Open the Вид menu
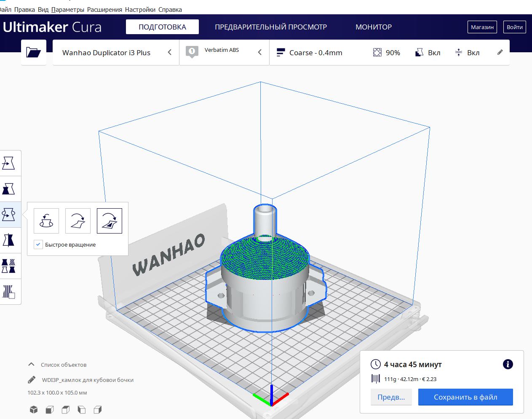This screenshot has height=419, width=532. (43, 9)
